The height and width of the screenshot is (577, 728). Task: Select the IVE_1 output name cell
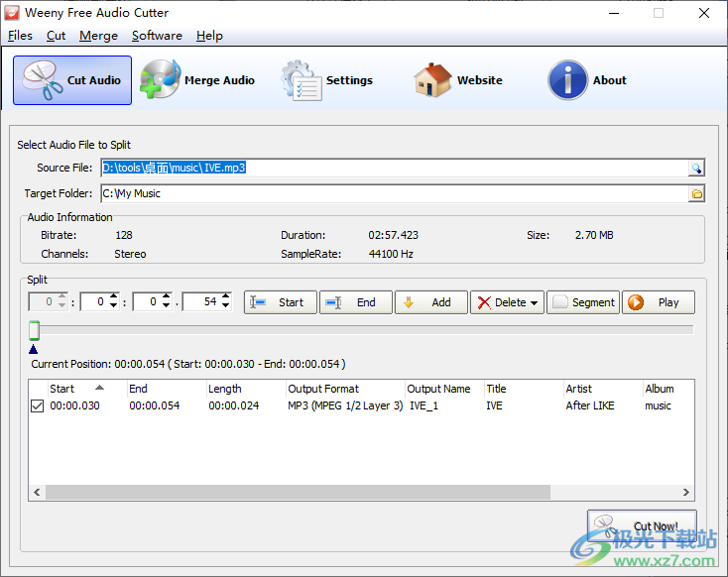click(424, 405)
